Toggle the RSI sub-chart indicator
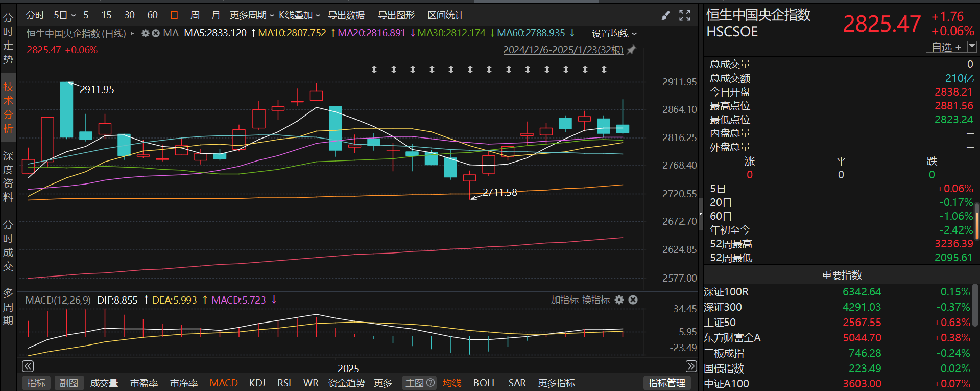 [284, 383]
